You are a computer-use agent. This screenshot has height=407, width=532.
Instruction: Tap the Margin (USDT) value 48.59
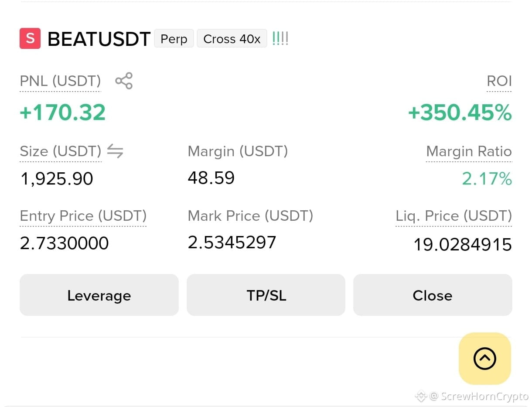pos(211,178)
